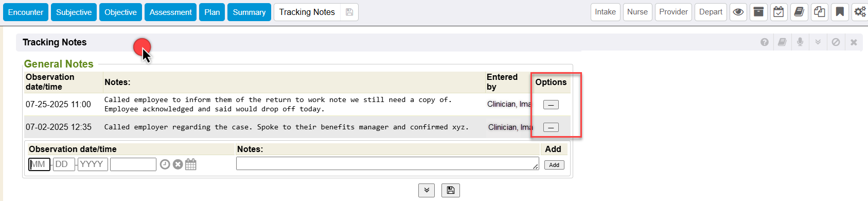This screenshot has width=868, height=201.
Task: Click the calendar checkmark icon
Action: [779, 12]
